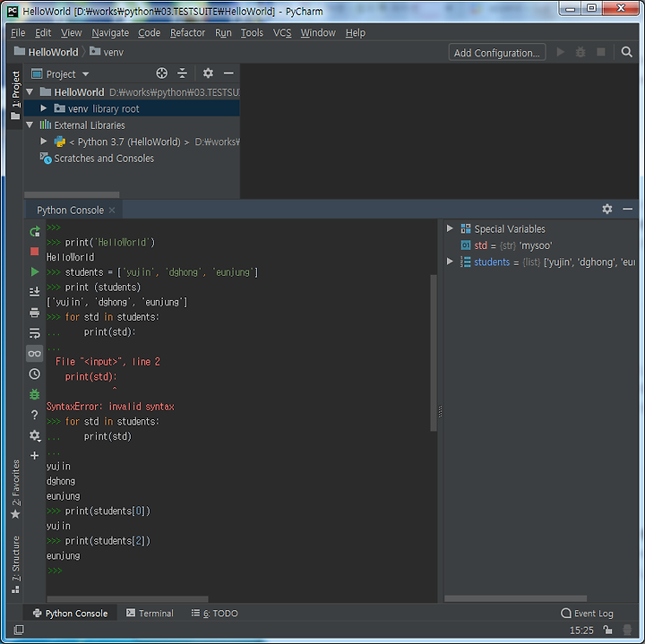Toggle the 1: Project side tab
The width and height of the screenshot is (645, 644).
15,96
